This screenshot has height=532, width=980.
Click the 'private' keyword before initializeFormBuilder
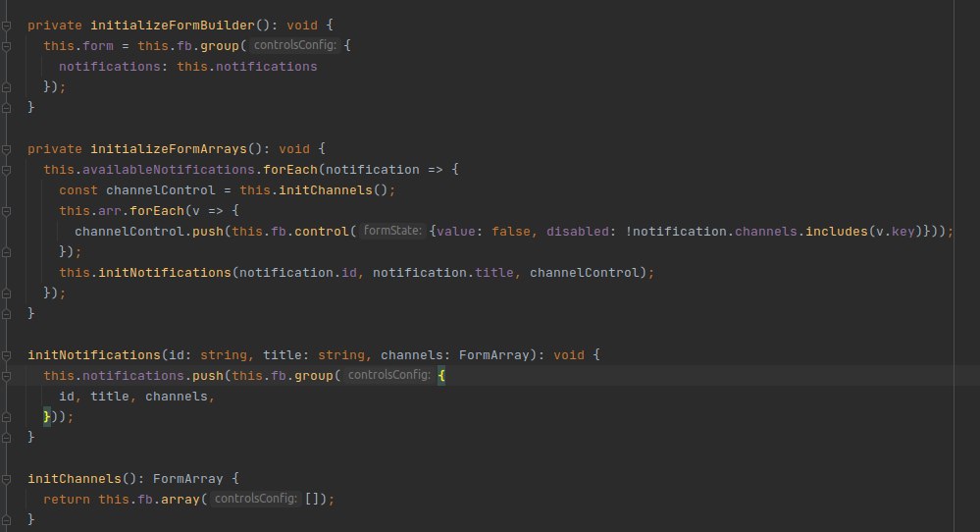click(54, 26)
